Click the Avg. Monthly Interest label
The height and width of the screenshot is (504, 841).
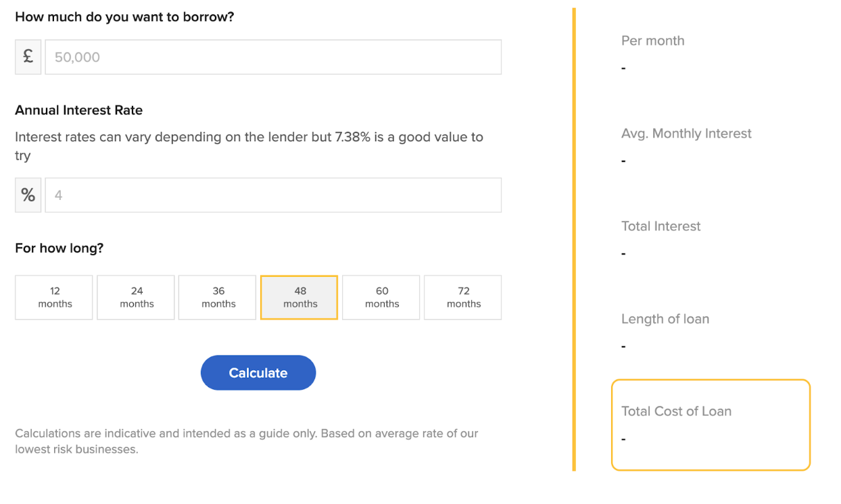686,133
